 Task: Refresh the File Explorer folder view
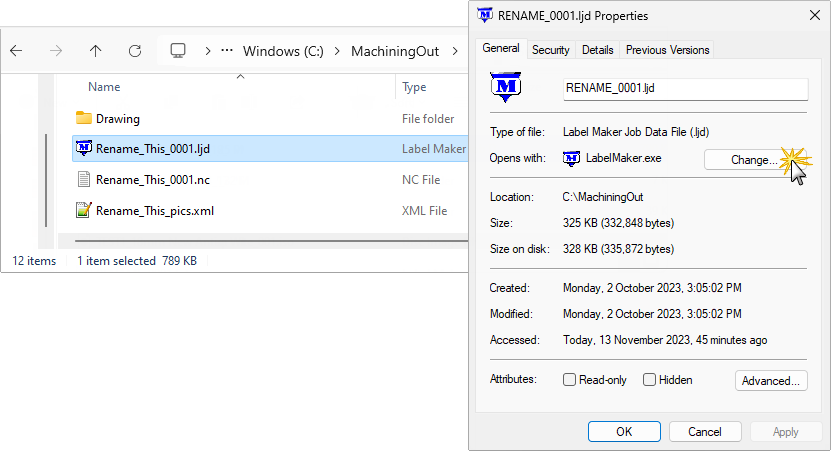(x=134, y=50)
